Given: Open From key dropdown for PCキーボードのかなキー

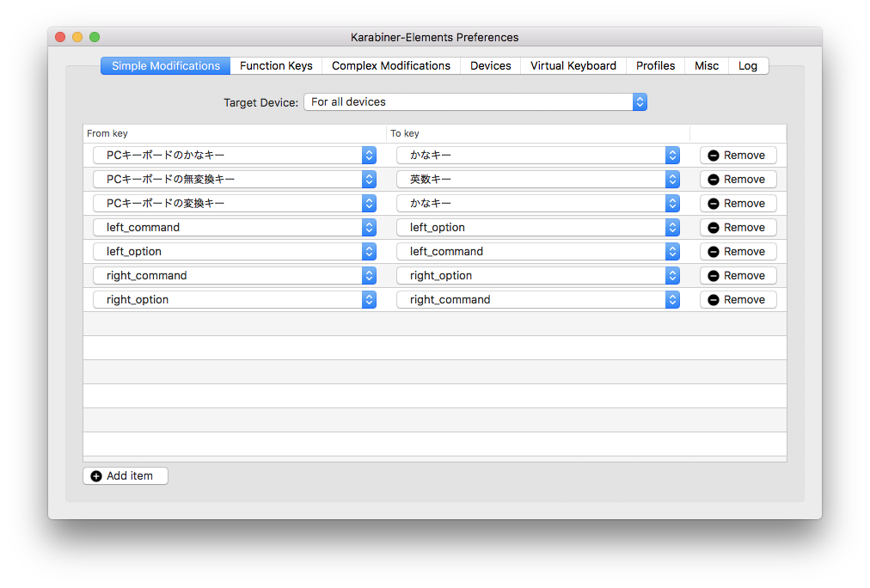Looking at the screenshot, I should (235, 156).
